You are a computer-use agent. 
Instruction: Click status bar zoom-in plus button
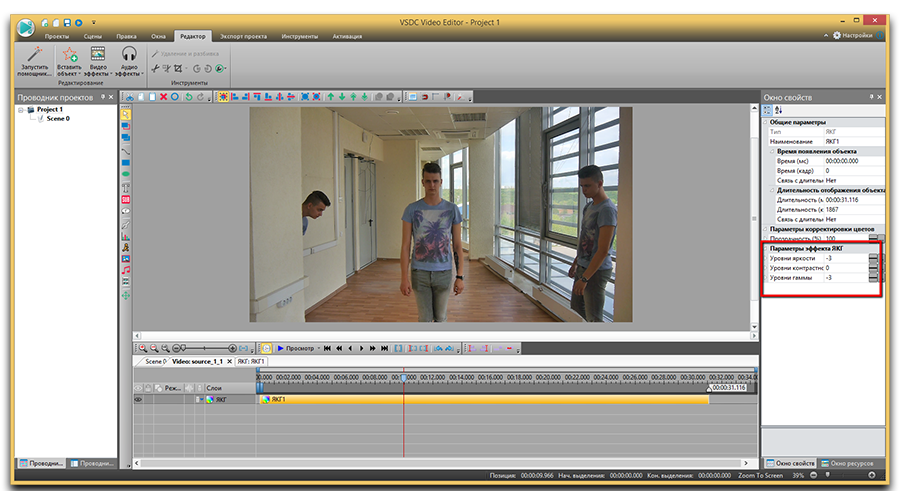click(x=872, y=475)
